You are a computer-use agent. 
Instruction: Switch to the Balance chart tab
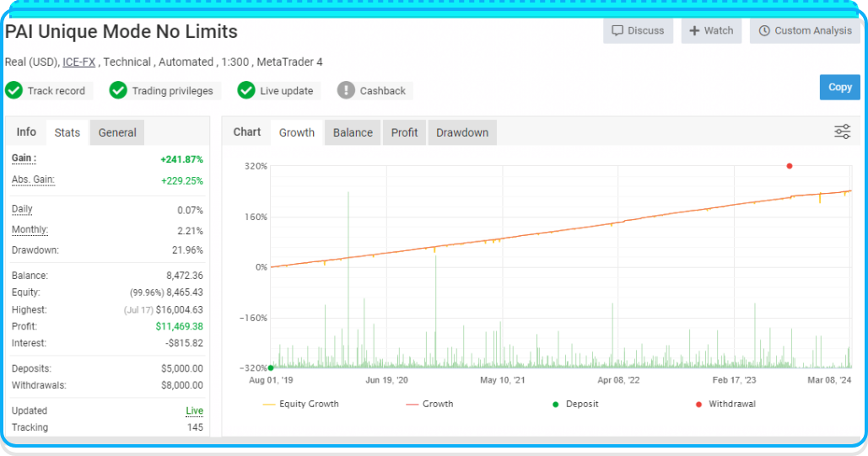coord(353,132)
